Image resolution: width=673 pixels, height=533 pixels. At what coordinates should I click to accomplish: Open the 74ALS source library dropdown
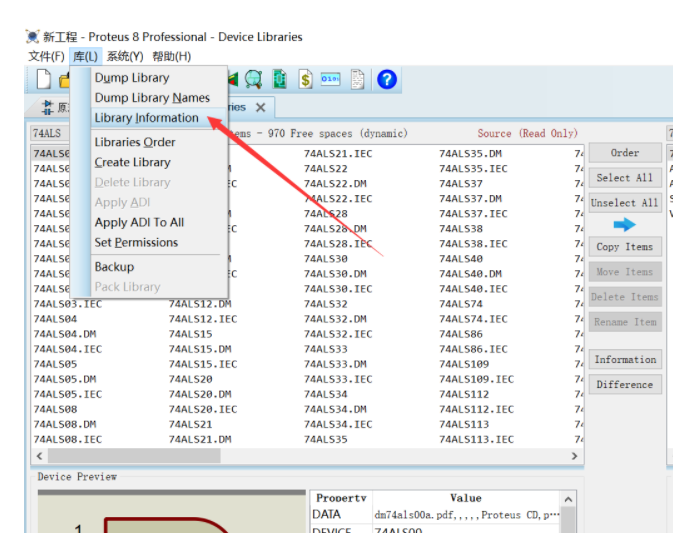50,133
